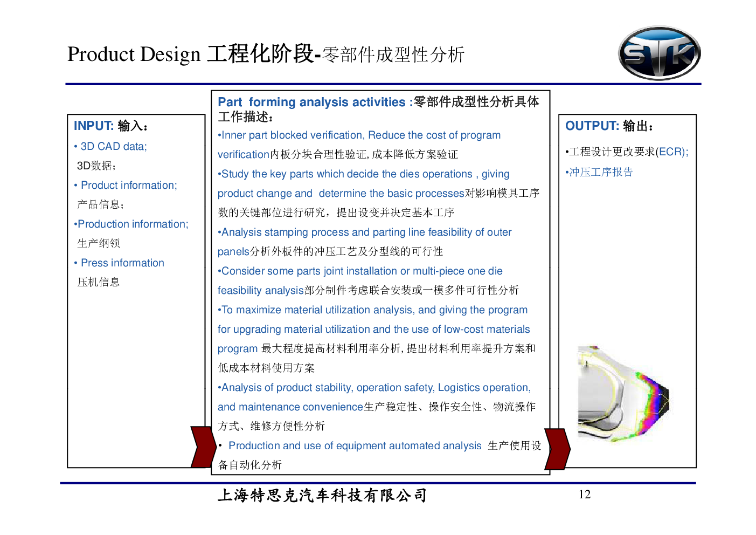This screenshot has height=535, width=756.
Task: Click 'product change and determine the basic processes' line
Action: pos(378,194)
